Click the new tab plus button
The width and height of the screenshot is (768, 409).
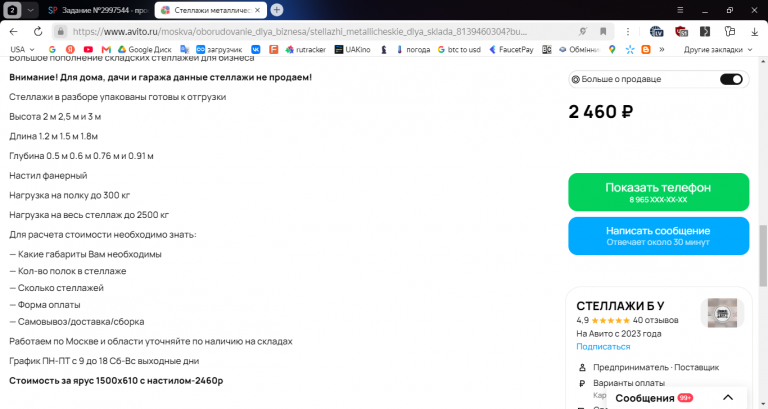coord(277,10)
